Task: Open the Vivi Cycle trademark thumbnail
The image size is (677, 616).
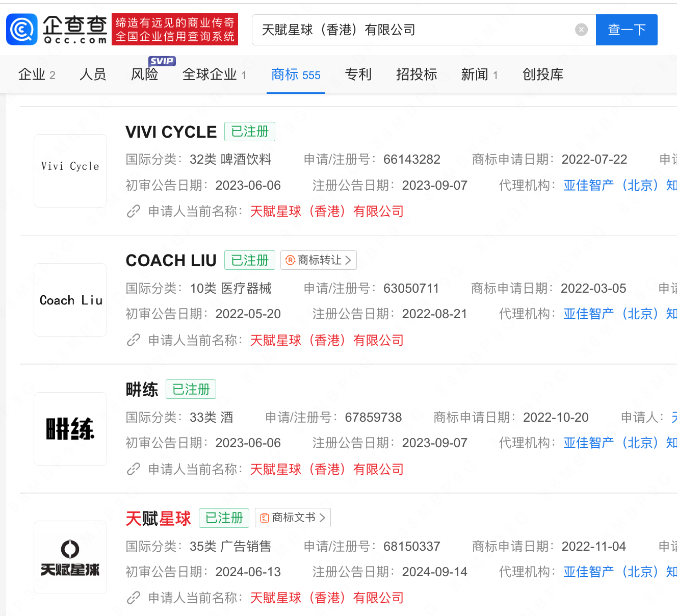Action: click(70, 171)
